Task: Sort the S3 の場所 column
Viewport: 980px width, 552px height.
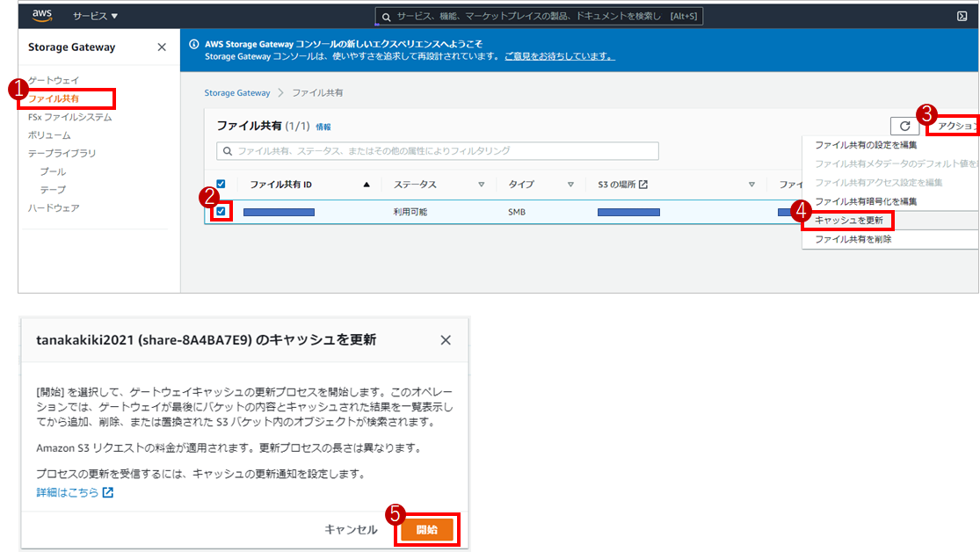Action: [x=751, y=185]
